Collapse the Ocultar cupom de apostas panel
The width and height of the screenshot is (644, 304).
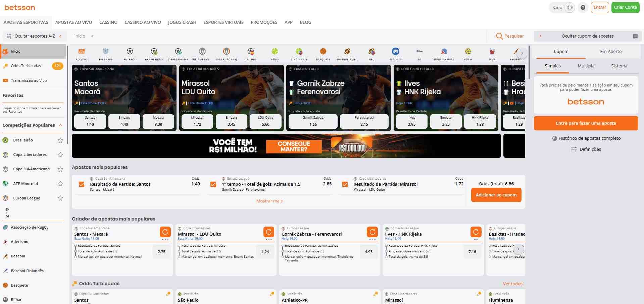(x=540, y=36)
